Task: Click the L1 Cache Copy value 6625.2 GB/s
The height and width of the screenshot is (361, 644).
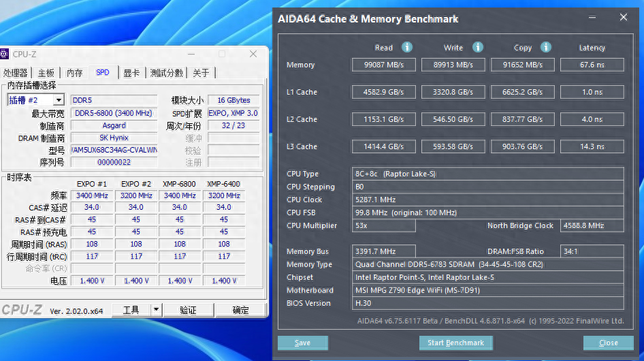Action: pyautogui.click(x=522, y=92)
